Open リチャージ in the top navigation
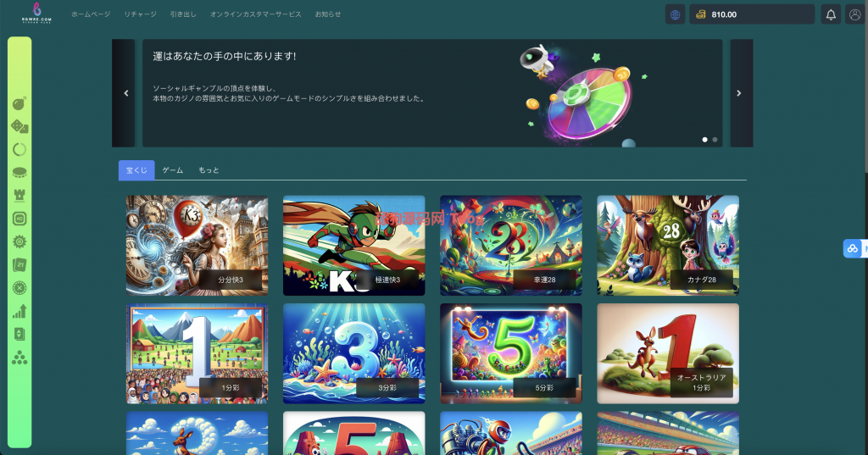The image size is (868, 455). click(x=140, y=14)
